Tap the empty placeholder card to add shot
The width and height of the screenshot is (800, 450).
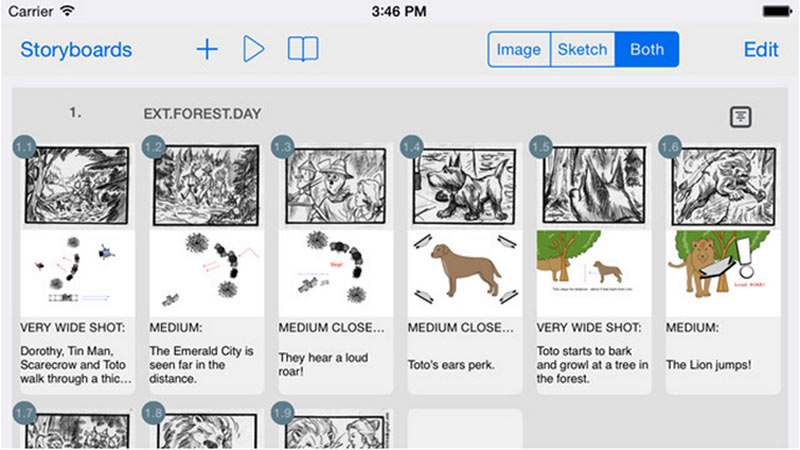click(x=464, y=429)
